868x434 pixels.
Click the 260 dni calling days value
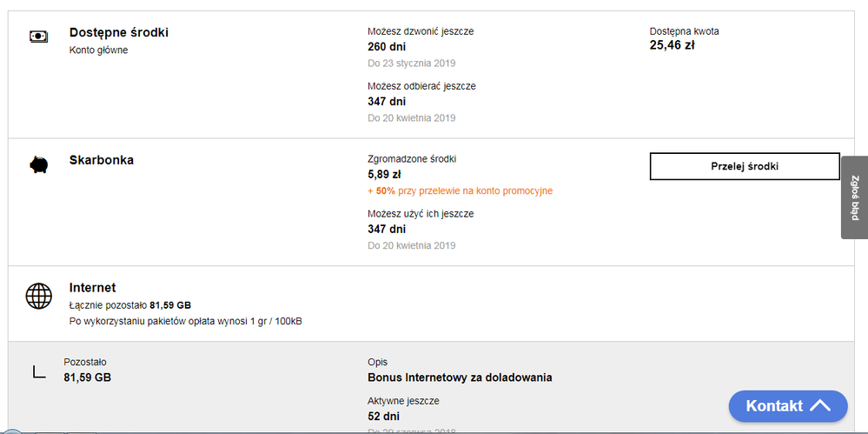(x=387, y=47)
